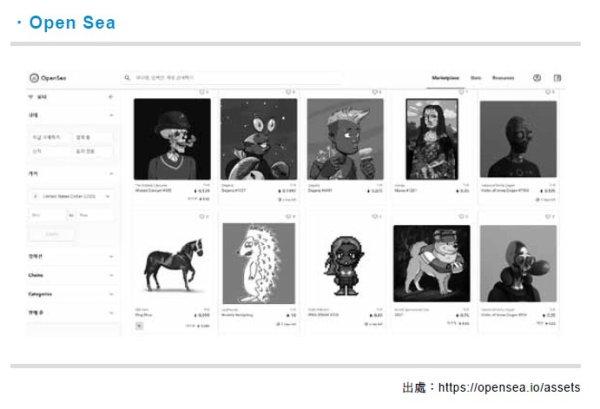Expand the Categories filter section
Screen dimensions: 600x409
[x=72, y=294]
